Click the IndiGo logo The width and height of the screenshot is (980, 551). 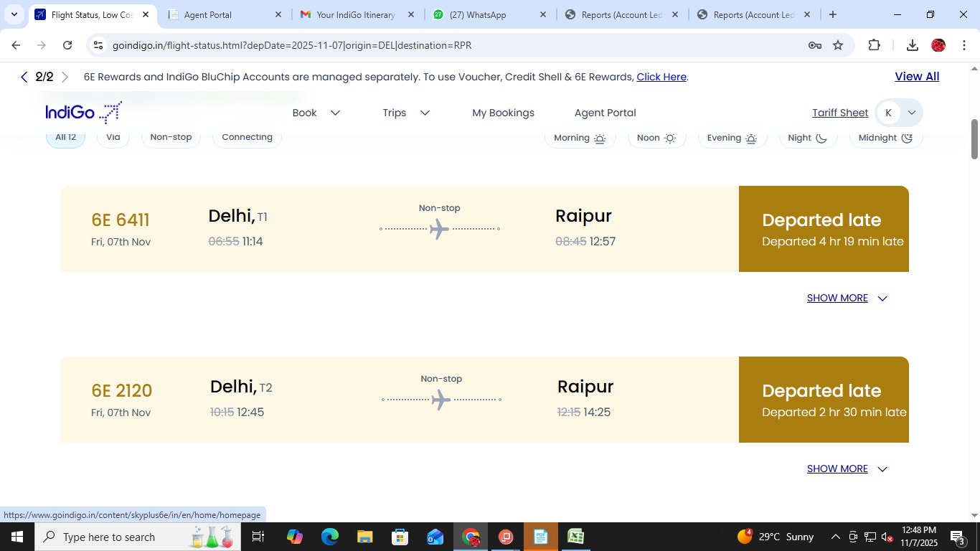[83, 113]
